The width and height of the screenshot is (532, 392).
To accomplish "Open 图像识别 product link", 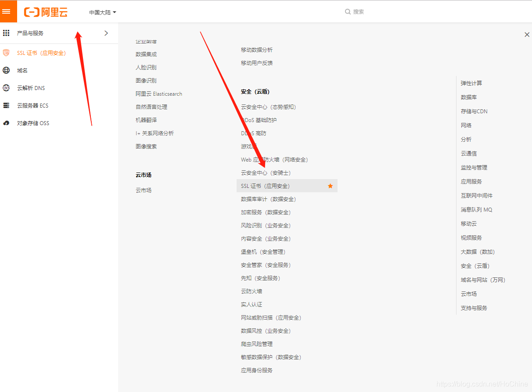I will (146, 81).
